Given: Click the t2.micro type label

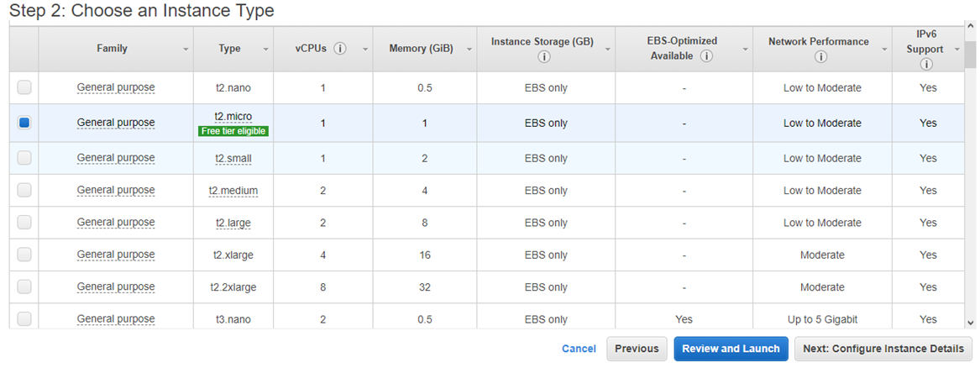Looking at the screenshot, I should [233, 116].
